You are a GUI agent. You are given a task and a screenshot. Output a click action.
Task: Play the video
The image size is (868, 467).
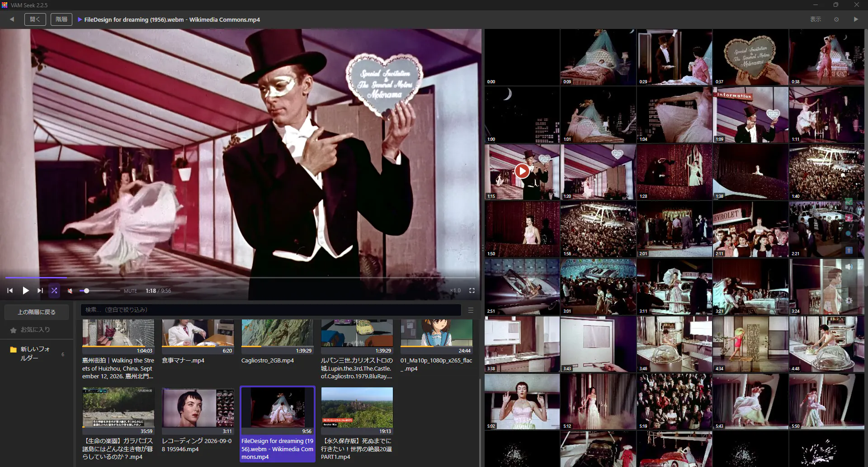(26, 291)
